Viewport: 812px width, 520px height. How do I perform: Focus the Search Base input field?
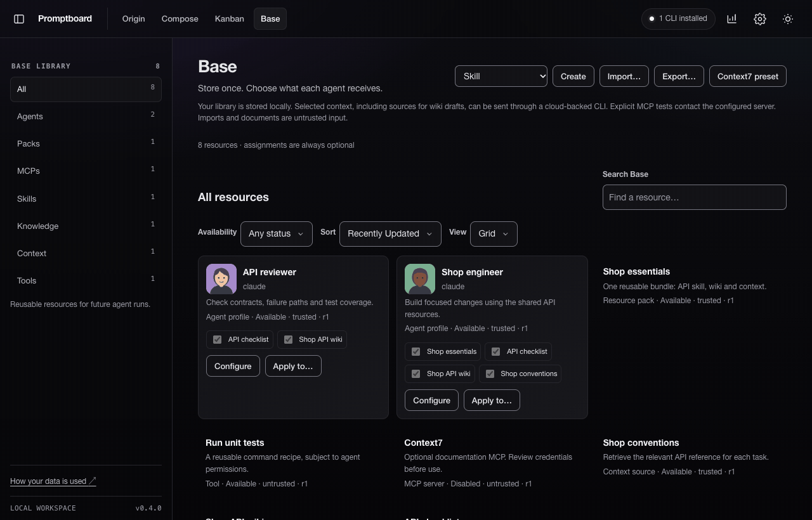[x=695, y=197]
